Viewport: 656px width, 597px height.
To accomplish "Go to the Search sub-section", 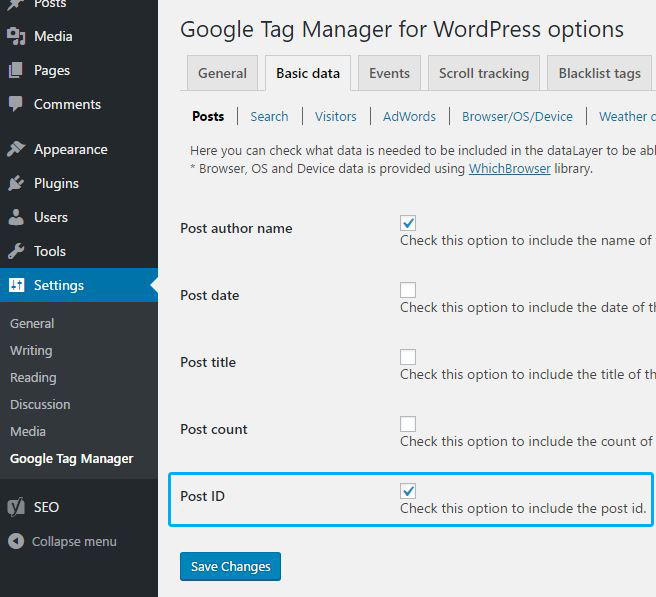I will (269, 116).
